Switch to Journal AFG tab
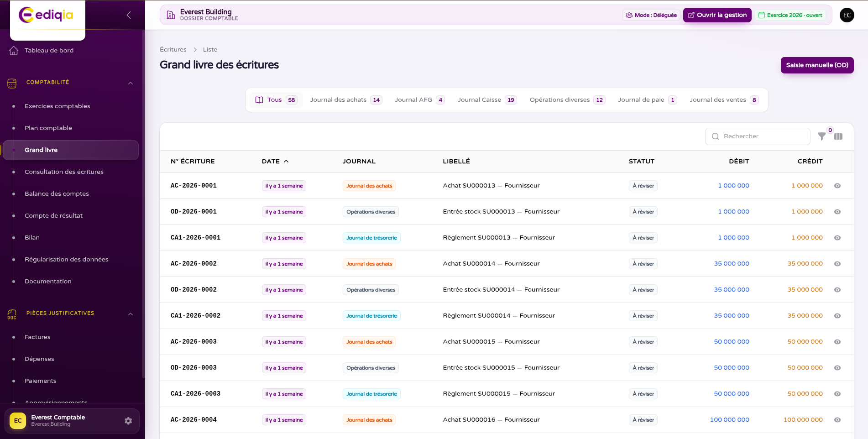868x439 pixels. (419, 100)
